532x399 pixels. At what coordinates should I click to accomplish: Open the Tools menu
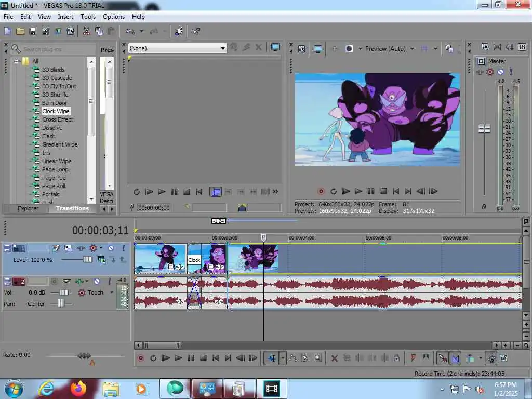click(88, 16)
